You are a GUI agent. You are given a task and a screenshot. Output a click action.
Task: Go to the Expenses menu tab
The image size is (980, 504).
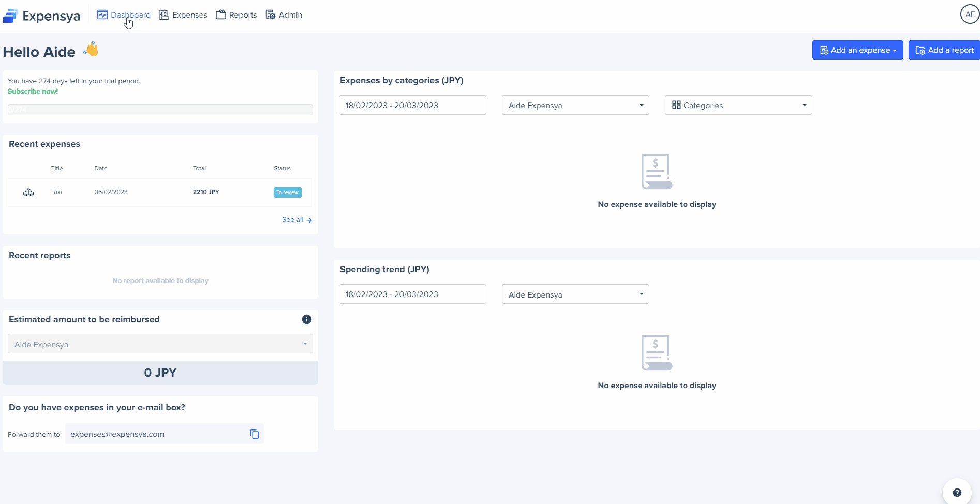tap(183, 15)
